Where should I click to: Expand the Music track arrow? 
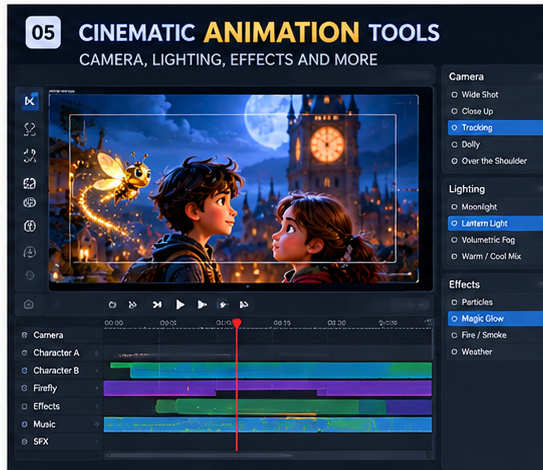pyautogui.click(x=97, y=424)
